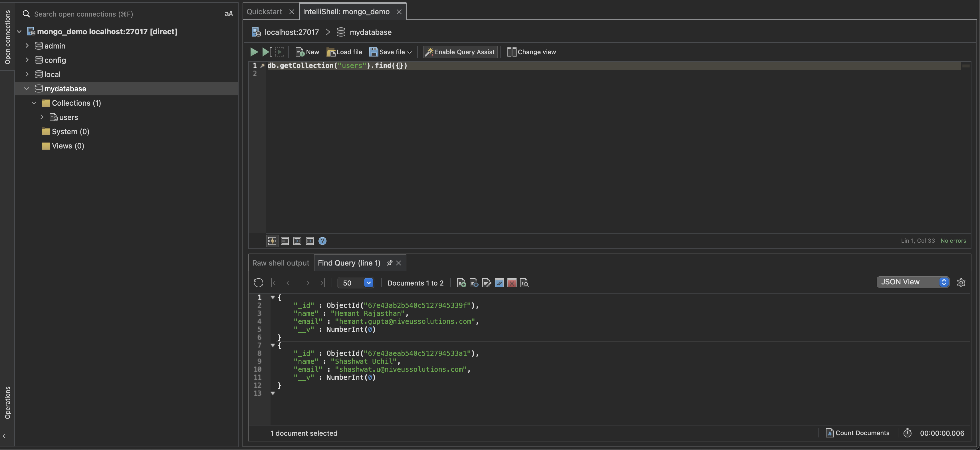Switch to Raw shell output tab
Image resolution: width=980 pixels, height=450 pixels.
[x=281, y=263]
